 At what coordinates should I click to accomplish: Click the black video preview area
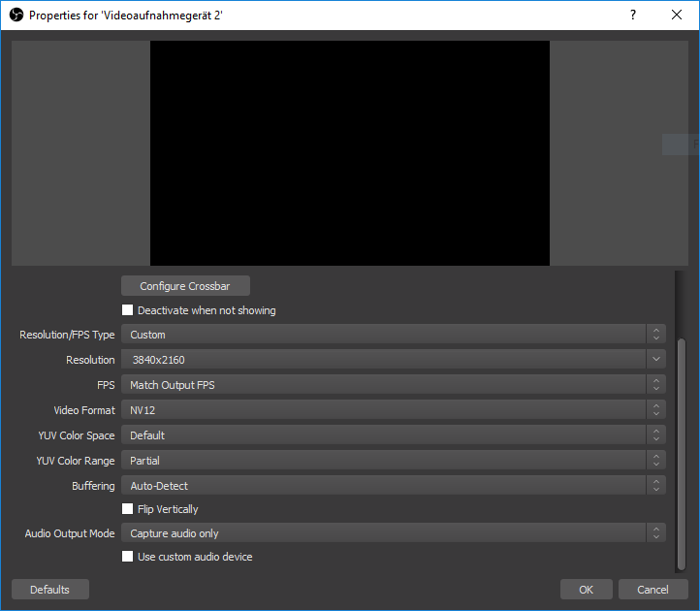pyautogui.click(x=350, y=153)
